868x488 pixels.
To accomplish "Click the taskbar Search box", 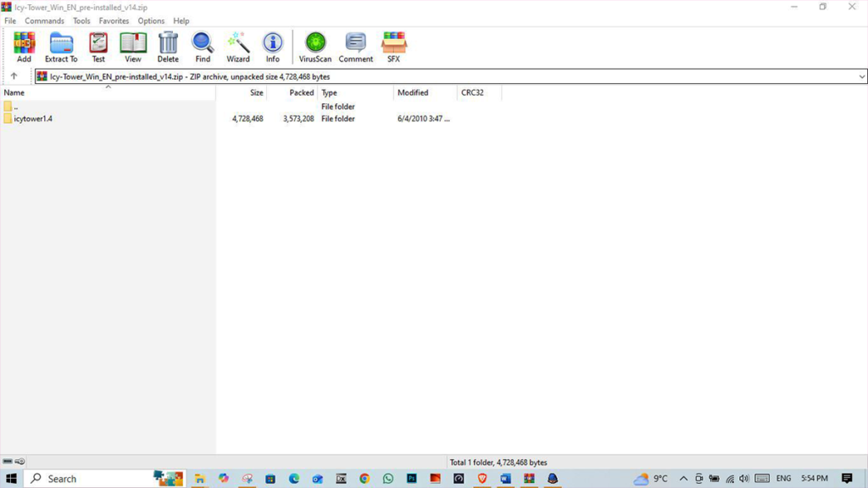I will click(105, 479).
